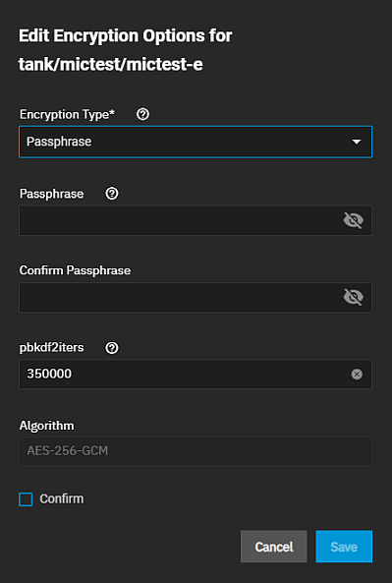Viewport: 392px width, 583px height.
Task: Open help tooltip for pbkdf2iters
Action: click(112, 348)
